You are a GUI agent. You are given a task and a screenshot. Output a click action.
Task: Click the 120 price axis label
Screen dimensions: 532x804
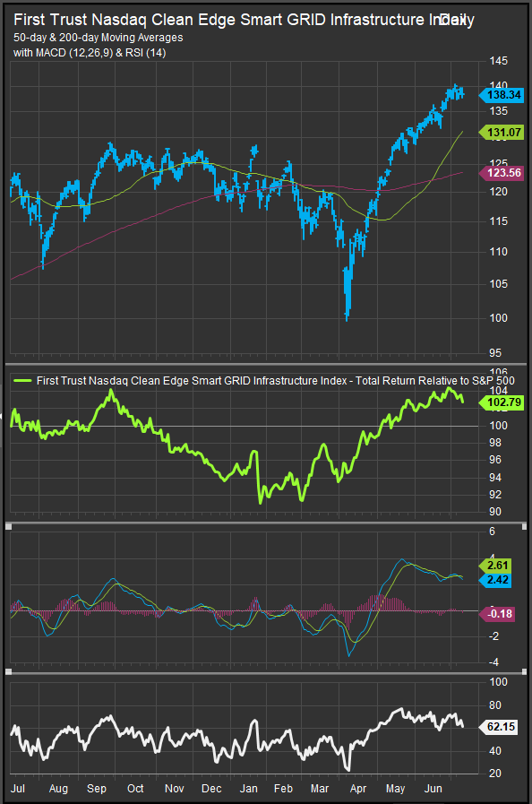499,192
